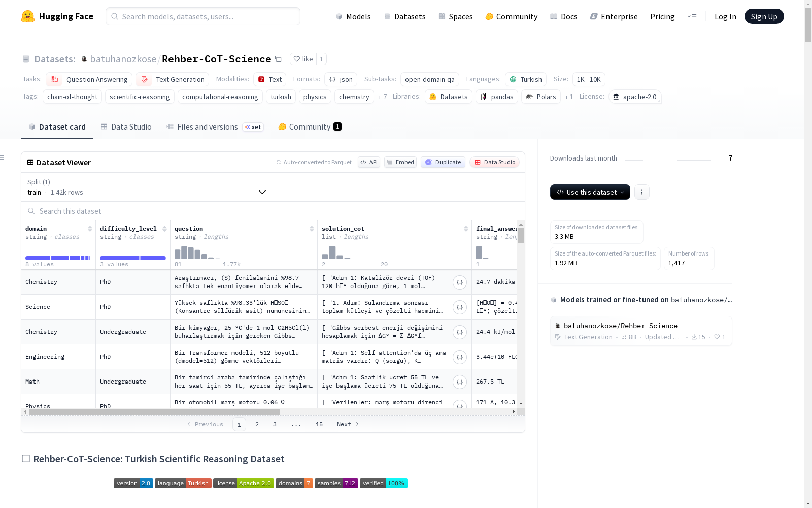Go to page 15 of the table
This screenshot has width=812, height=508.
click(x=319, y=424)
